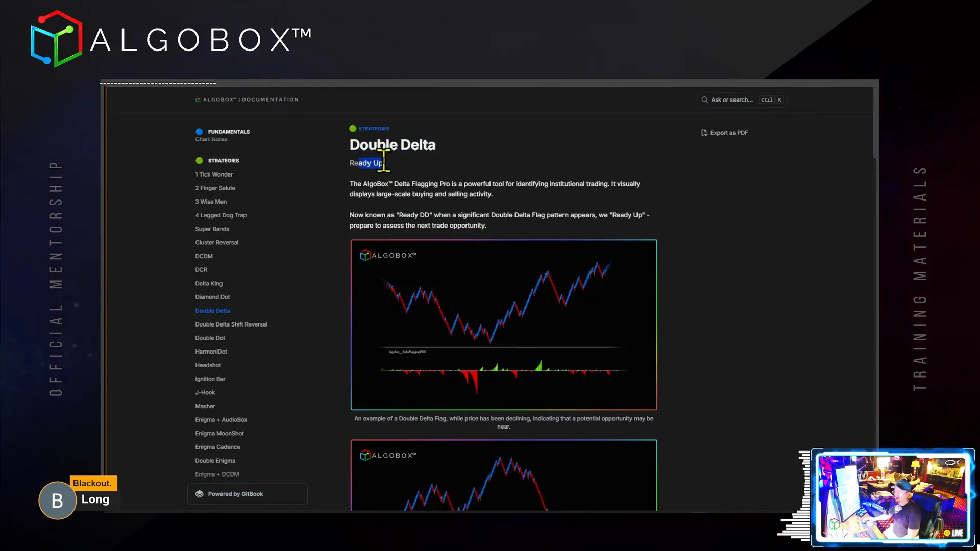980x551 pixels.
Task: Open the AlgoBox Documentation home link
Action: pos(247,100)
